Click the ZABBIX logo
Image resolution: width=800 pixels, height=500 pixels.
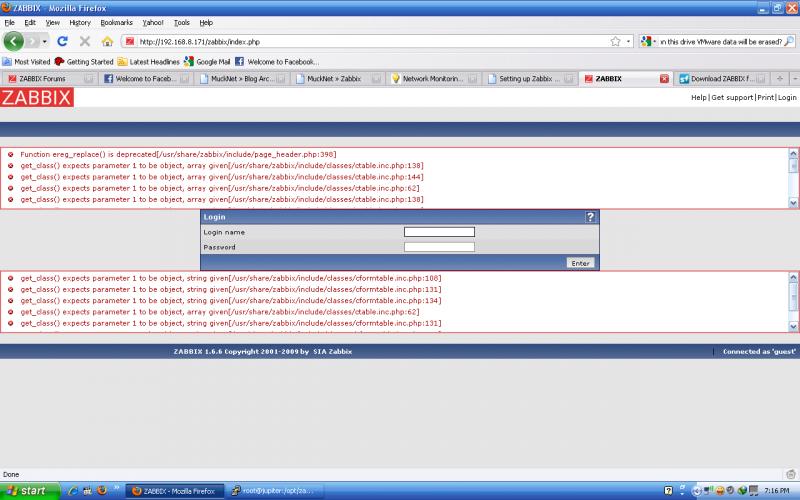pyautogui.click(x=37, y=97)
